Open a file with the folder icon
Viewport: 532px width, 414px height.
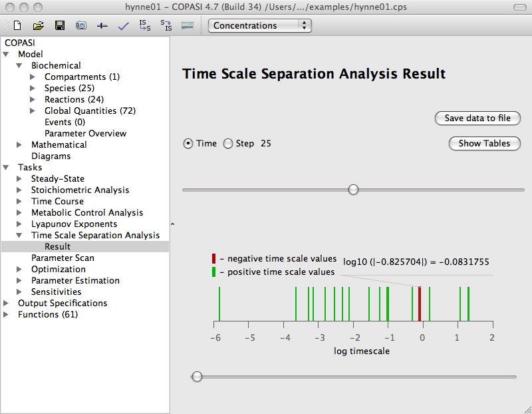pos(39,25)
